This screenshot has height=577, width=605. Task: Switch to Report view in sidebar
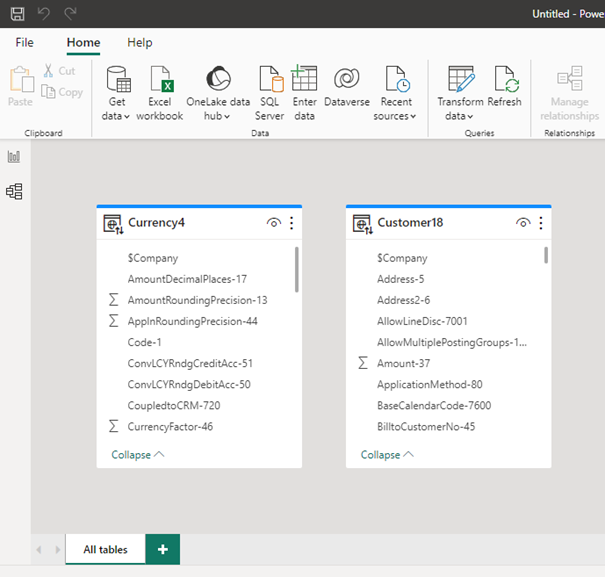coord(14,157)
